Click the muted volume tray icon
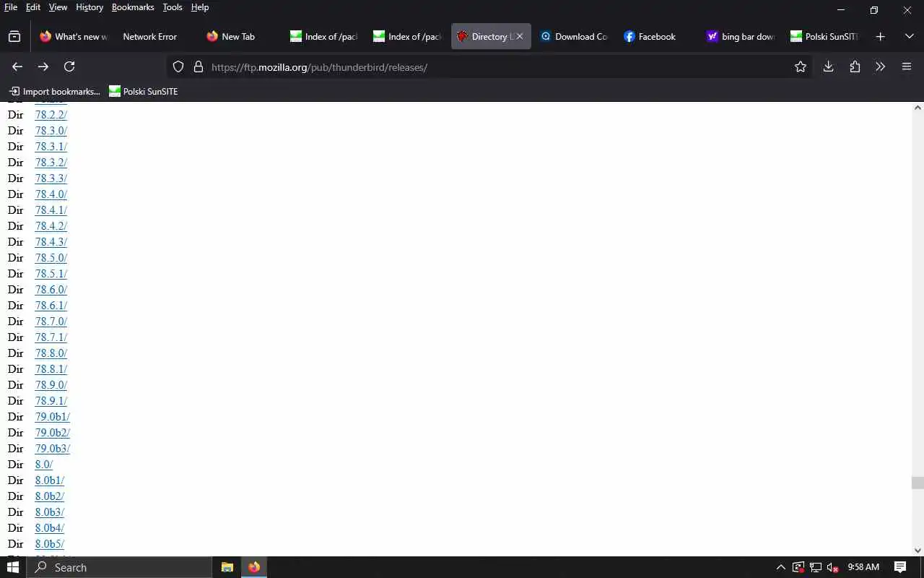Viewport: 924px width, 578px height. point(833,567)
